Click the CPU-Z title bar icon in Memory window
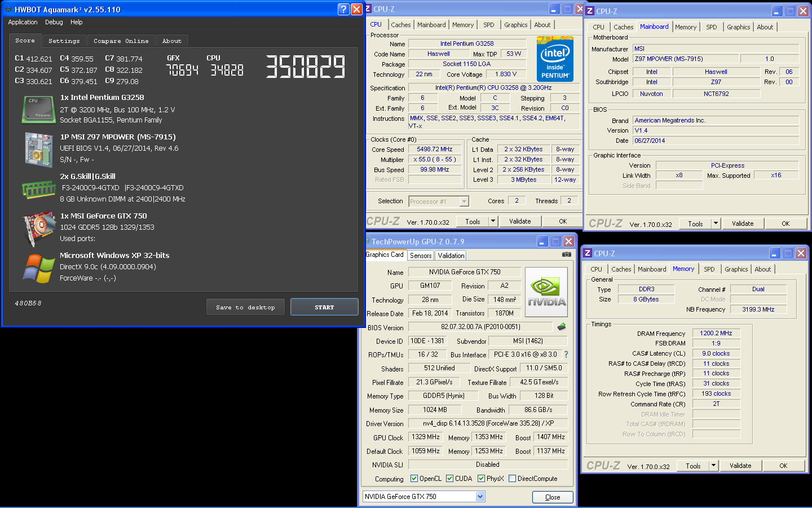This screenshot has width=812, height=508. (x=588, y=253)
